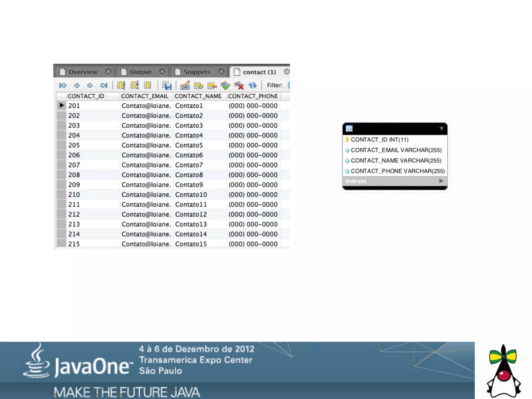Click the CONTACT_EMAIL column header
Image resolution: width=532 pixels, height=399 pixels.
[x=145, y=96]
